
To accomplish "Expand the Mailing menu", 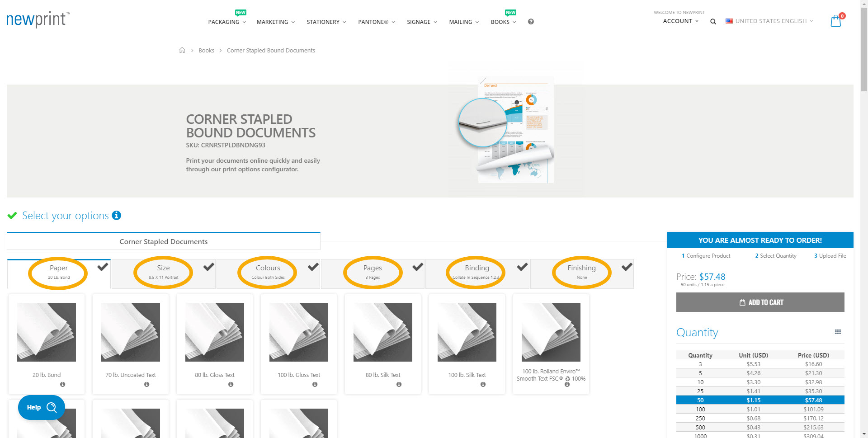I will pyautogui.click(x=464, y=22).
